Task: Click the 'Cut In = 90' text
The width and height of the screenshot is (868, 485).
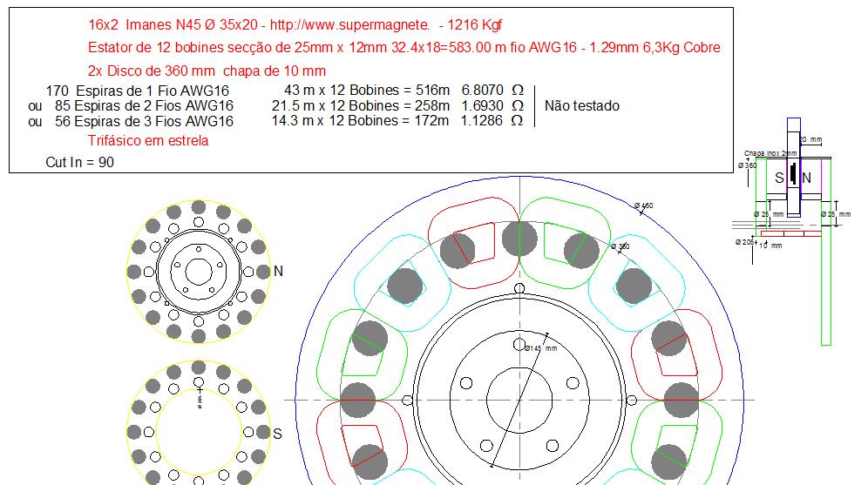Action: coord(79,162)
